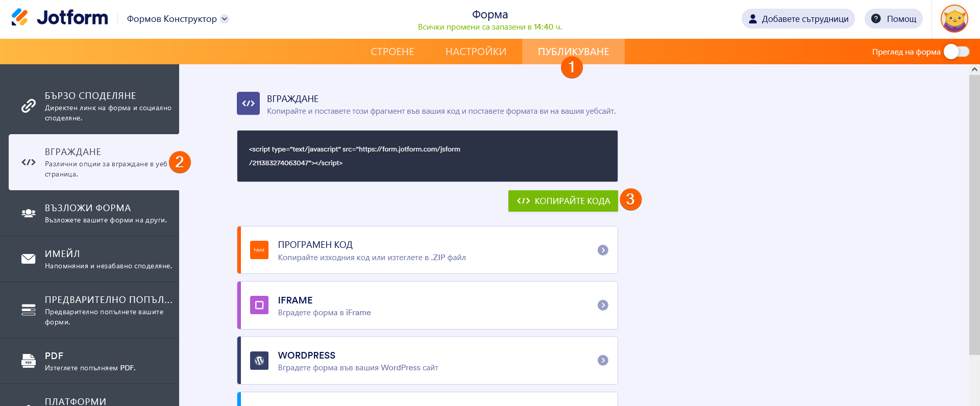Screen dimensions: 980x406
Task: Click the orange html icon
Action: 259,250
